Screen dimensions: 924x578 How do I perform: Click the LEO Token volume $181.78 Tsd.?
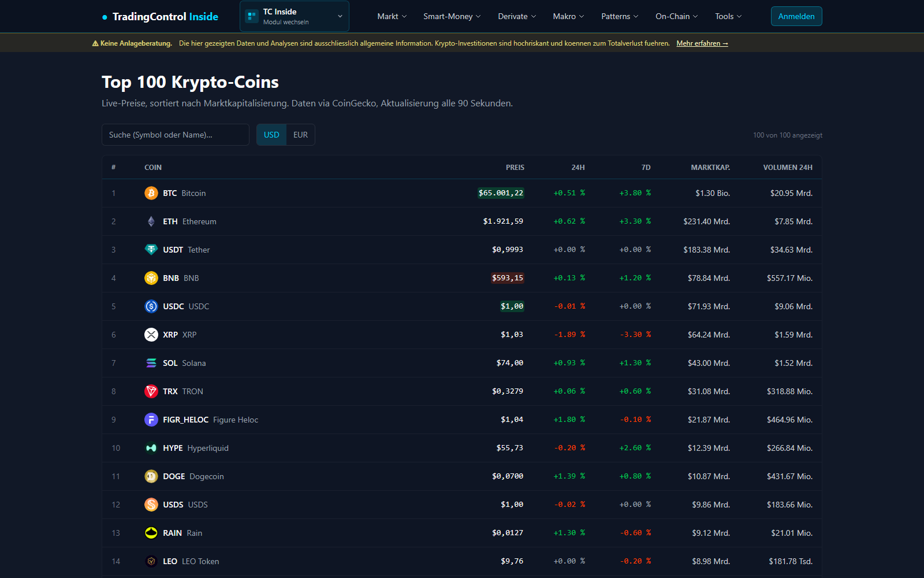[791, 561]
